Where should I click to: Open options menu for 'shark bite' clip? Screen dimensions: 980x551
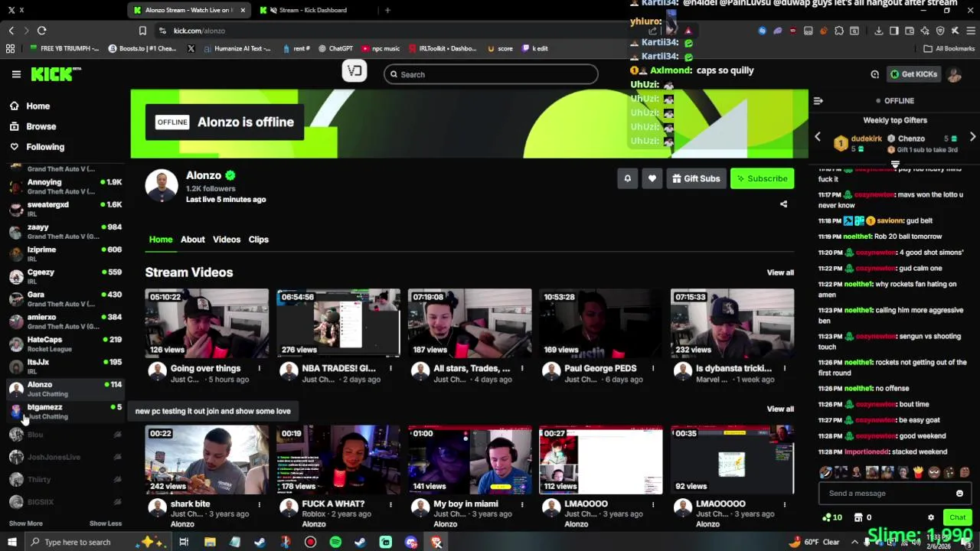pyautogui.click(x=259, y=504)
